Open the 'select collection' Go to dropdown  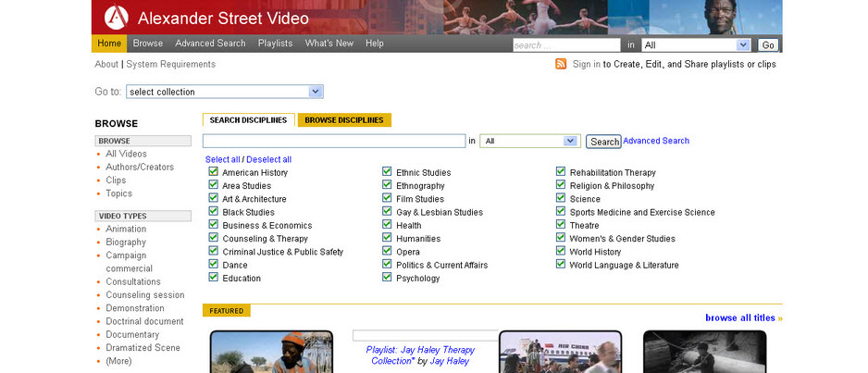point(225,92)
